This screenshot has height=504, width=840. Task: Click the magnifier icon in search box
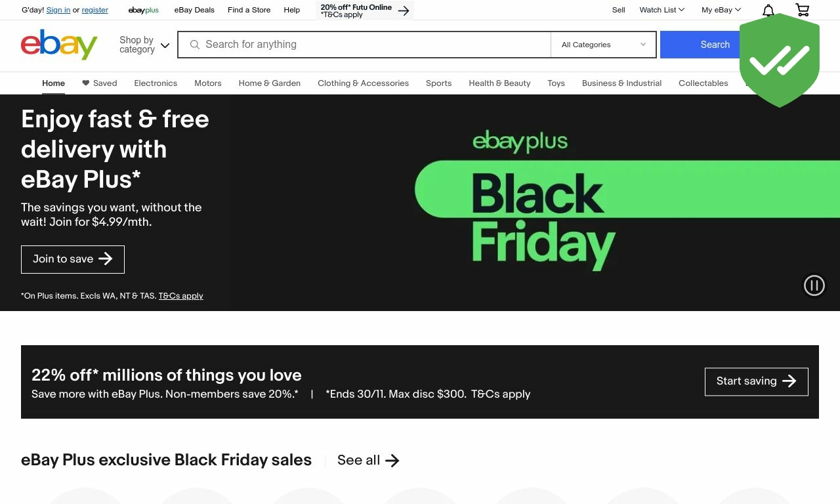coord(195,45)
